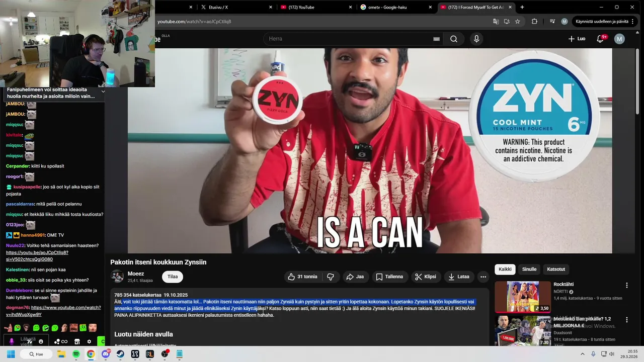Image resolution: width=644 pixels, height=362 pixels.
Task: Open OBS Studio from the taskbar
Action: [165, 354]
